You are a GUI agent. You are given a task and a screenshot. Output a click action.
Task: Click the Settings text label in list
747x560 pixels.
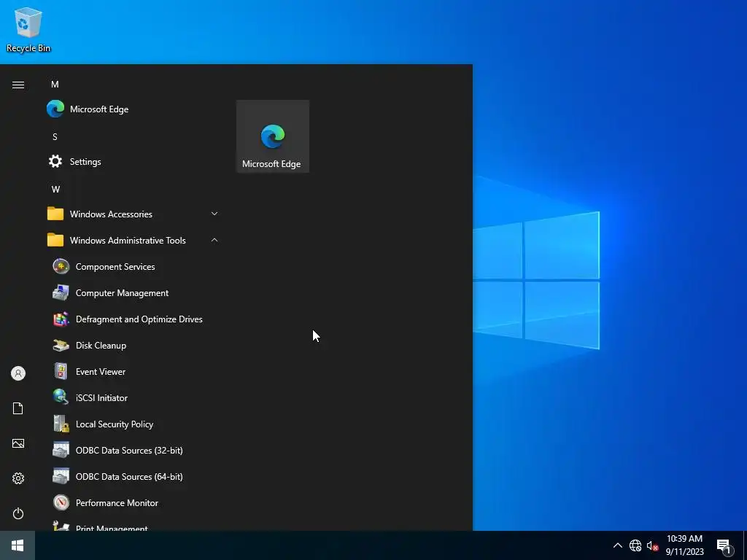(x=85, y=161)
